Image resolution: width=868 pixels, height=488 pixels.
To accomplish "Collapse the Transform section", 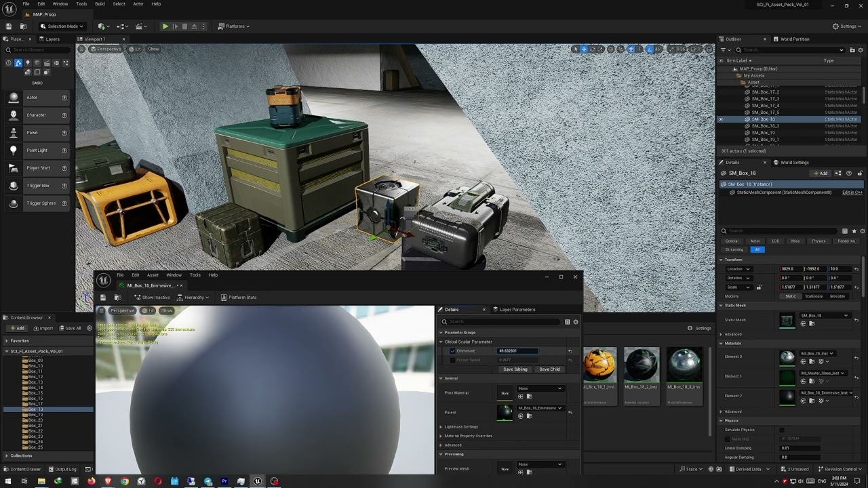I will (722, 260).
